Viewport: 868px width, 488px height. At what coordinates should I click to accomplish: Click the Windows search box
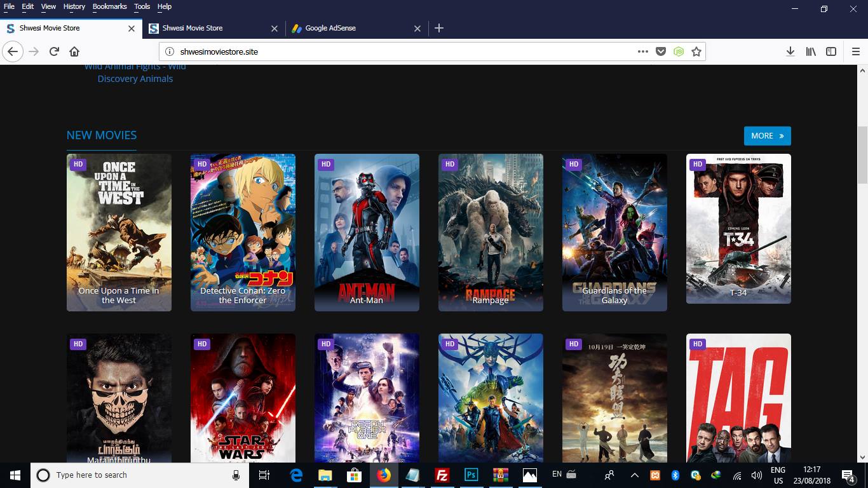pyautogui.click(x=140, y=475)
